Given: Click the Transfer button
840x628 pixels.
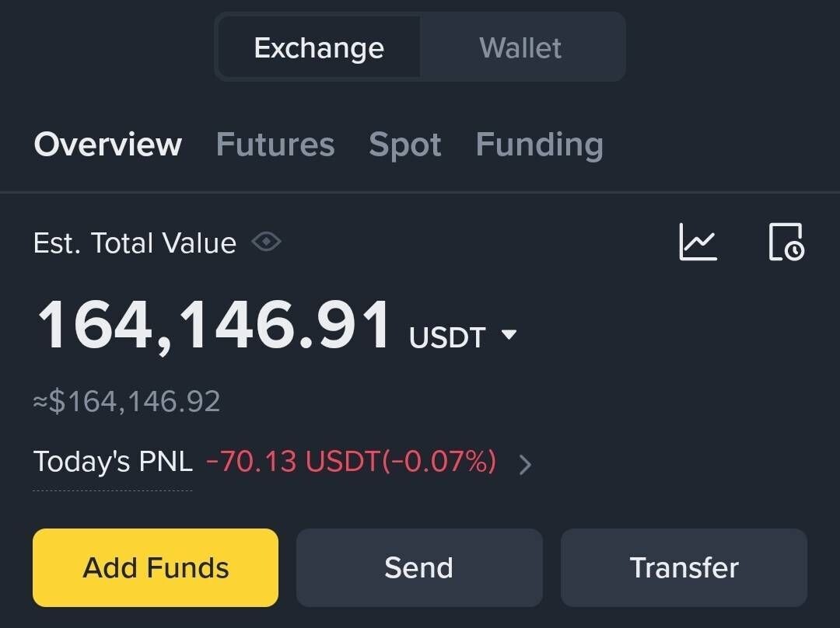Looking at the screenshot, I should click(684, 567).
